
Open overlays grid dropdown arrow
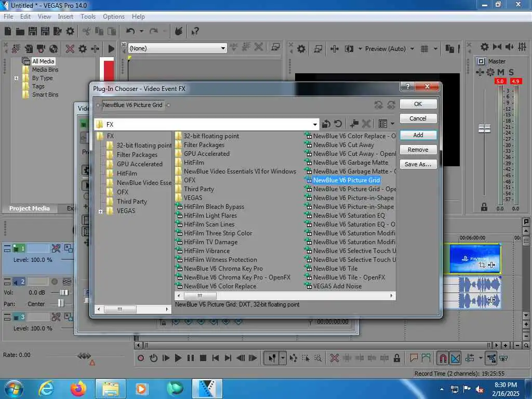coord(435,49)
